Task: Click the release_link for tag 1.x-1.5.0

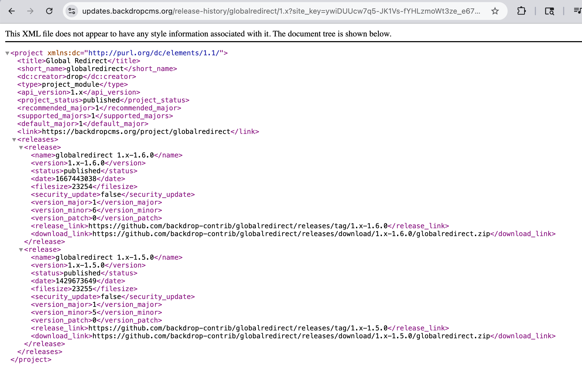Action: 238,328
